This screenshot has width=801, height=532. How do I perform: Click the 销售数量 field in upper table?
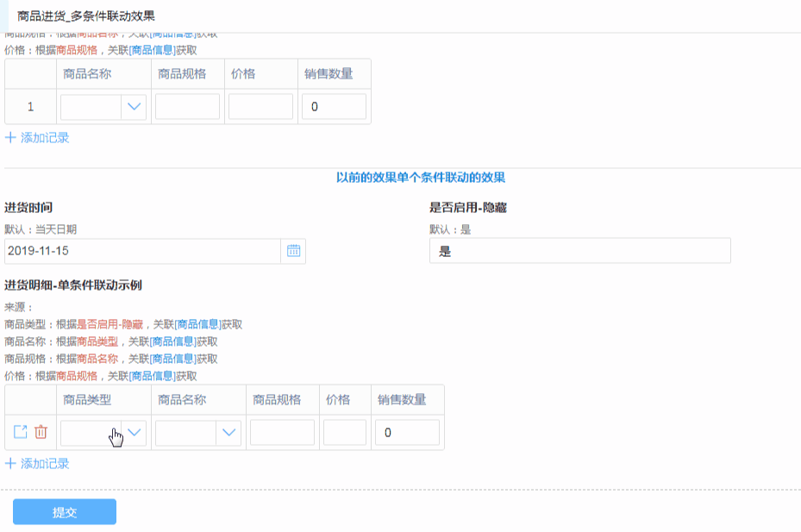334,107
